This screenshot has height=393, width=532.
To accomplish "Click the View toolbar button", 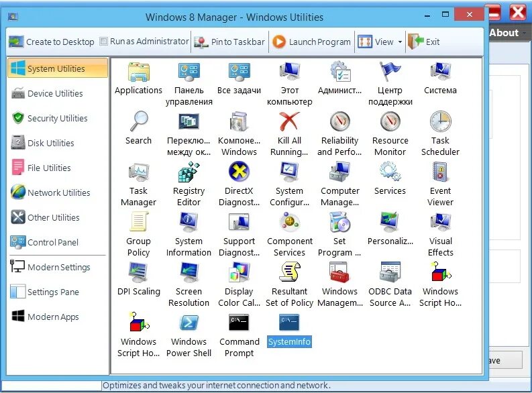I will [376, 42].
